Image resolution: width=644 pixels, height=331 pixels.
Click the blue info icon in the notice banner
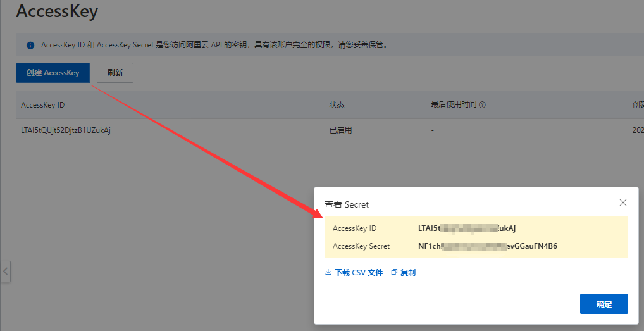pyautogui.click(x=30, y=45)
